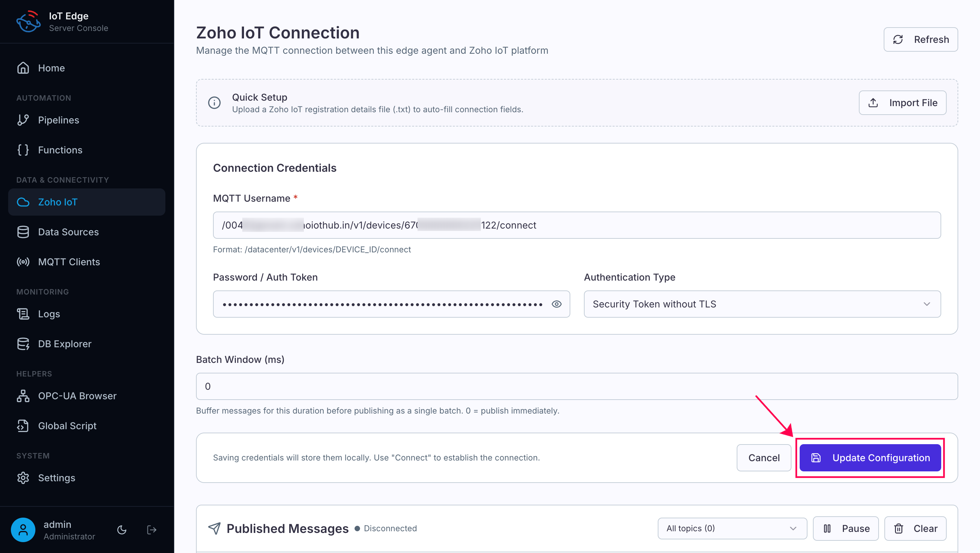The height and width of the screenshot is (553, 980).
Task: Clear the published messages
Action: pos(915,528)
